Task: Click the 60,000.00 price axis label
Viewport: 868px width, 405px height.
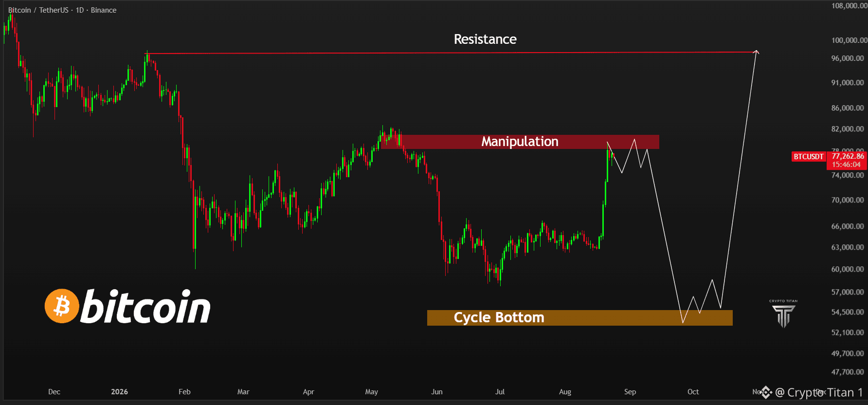Action: [848, 269]
